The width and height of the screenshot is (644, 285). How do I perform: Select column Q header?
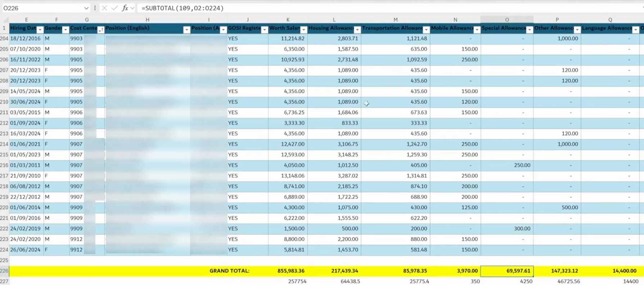coord(610,20)
